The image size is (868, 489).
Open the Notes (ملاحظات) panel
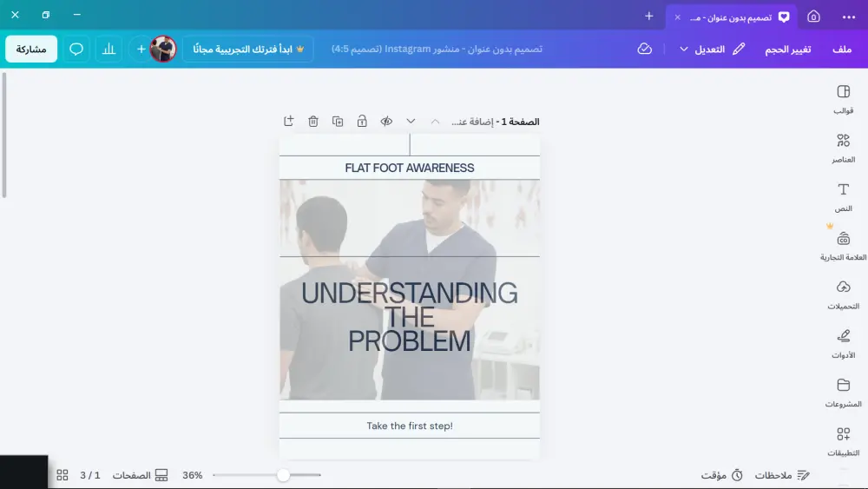(x=782, y=475)
